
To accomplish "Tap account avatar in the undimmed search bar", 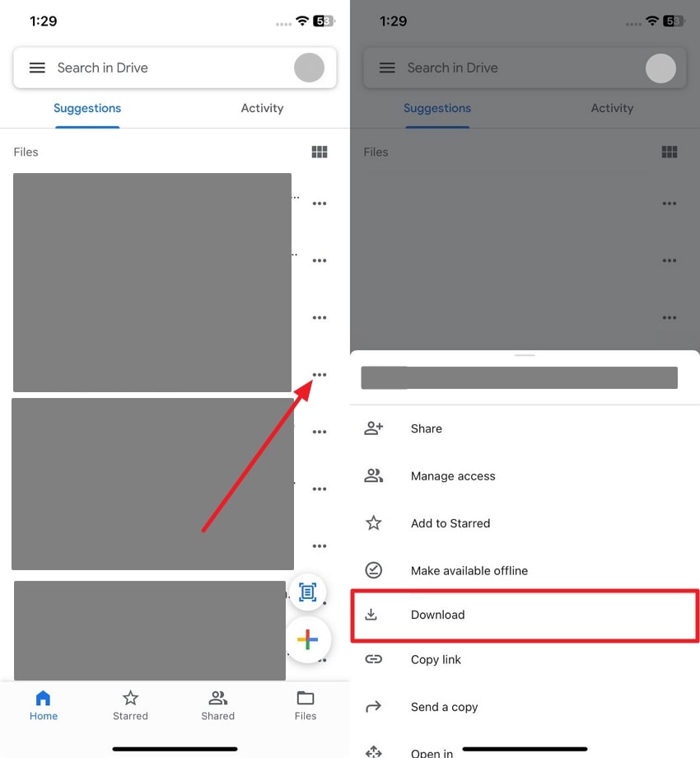I will point(309,68).
